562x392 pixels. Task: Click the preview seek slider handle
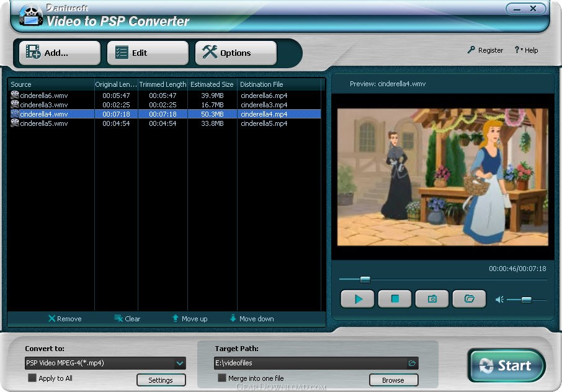point(365,280)
